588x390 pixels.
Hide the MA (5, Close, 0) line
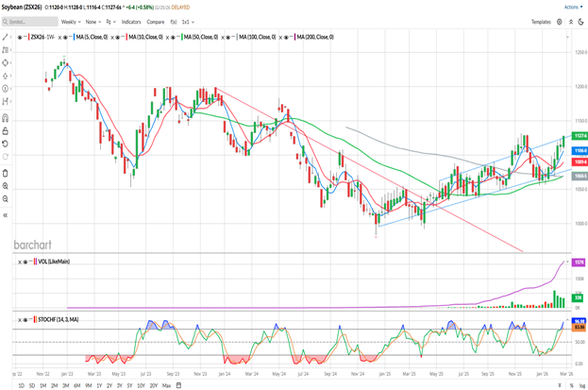65,37
